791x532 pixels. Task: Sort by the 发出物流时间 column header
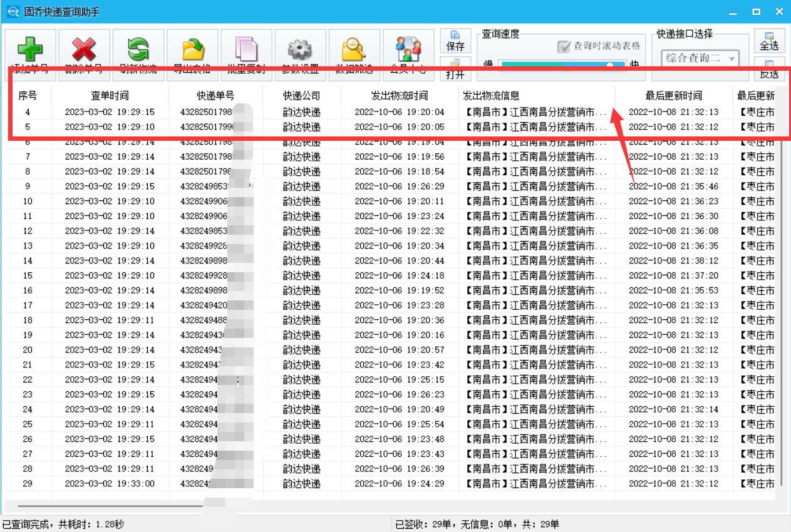coord(400,96)
